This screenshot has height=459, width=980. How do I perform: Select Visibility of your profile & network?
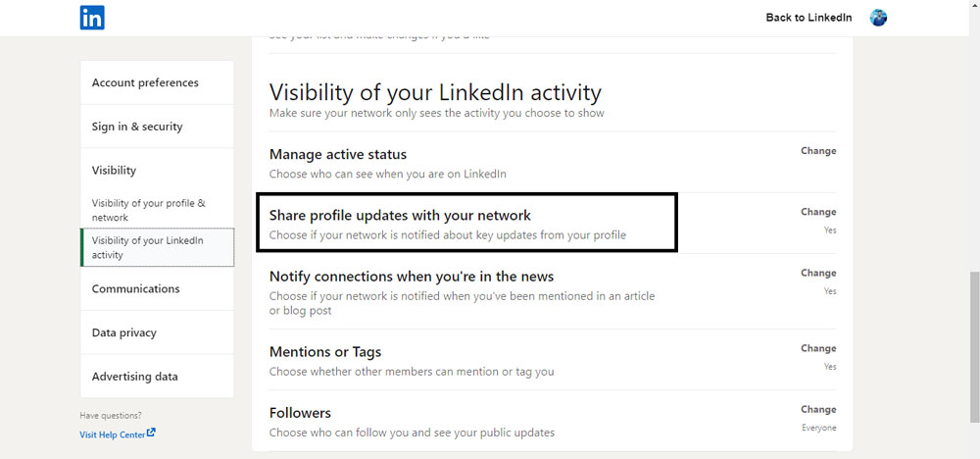click(x=149, y=210)
